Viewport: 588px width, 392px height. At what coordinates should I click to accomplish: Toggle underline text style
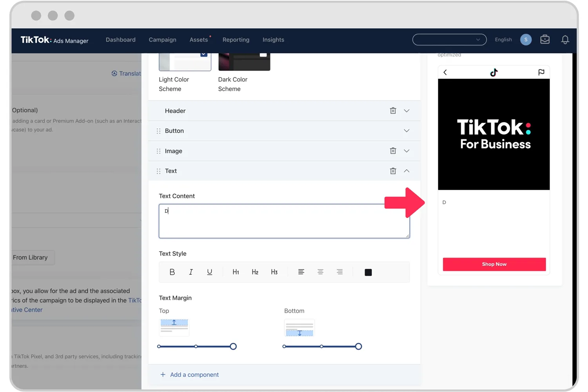210,272
